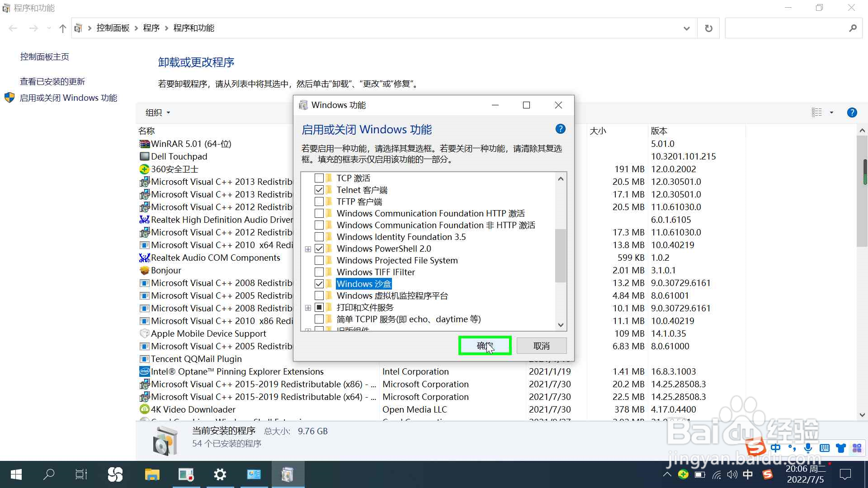Sort by the 大小 column header
Image resolution: width=868 pixels, height=488 pixels.
pos(598,131)
